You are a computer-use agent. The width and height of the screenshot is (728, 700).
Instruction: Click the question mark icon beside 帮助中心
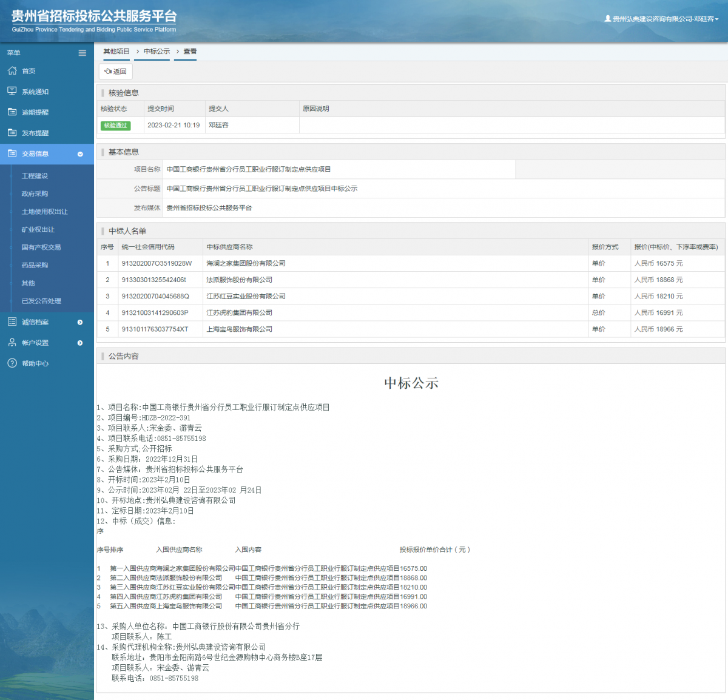click(12, 363)
